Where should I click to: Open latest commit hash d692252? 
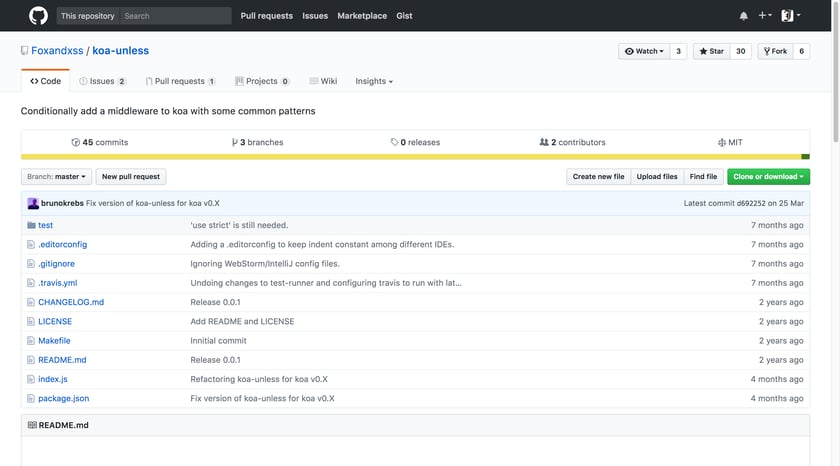click(x=751, y=203)
